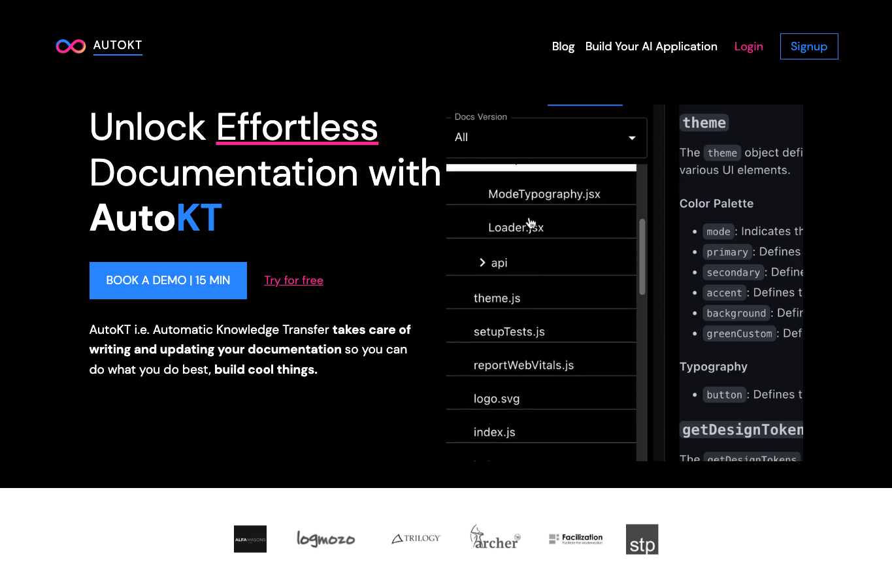Click the logmozo company logo
The width and height of the screenshot is (892, 588).
325,539
